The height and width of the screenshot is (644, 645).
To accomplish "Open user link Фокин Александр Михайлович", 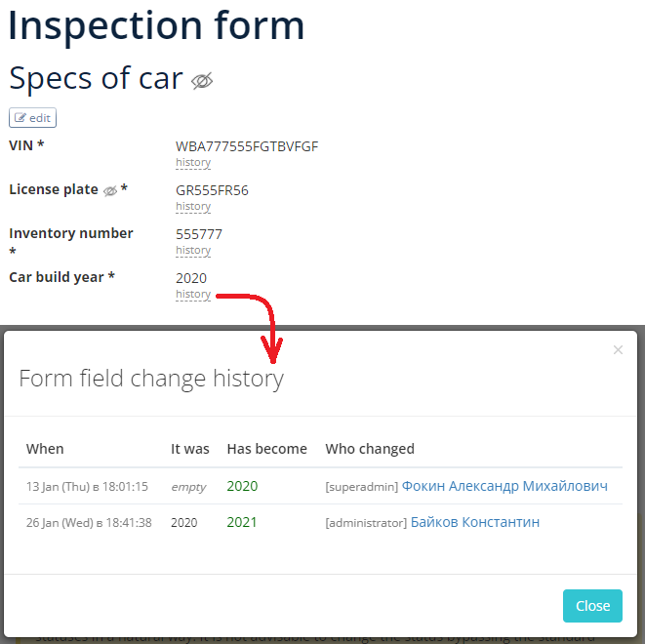I will 504,486.
